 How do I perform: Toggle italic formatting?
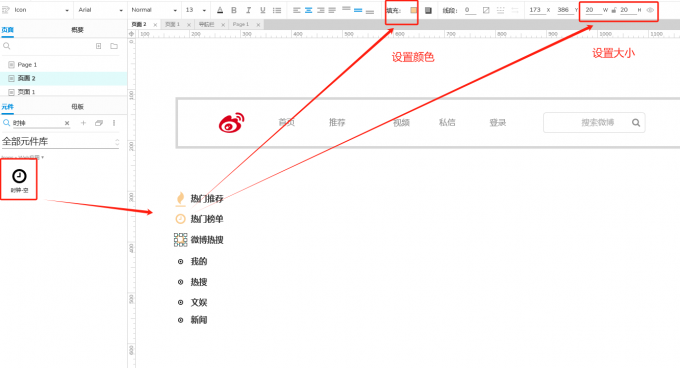point(248,10)
